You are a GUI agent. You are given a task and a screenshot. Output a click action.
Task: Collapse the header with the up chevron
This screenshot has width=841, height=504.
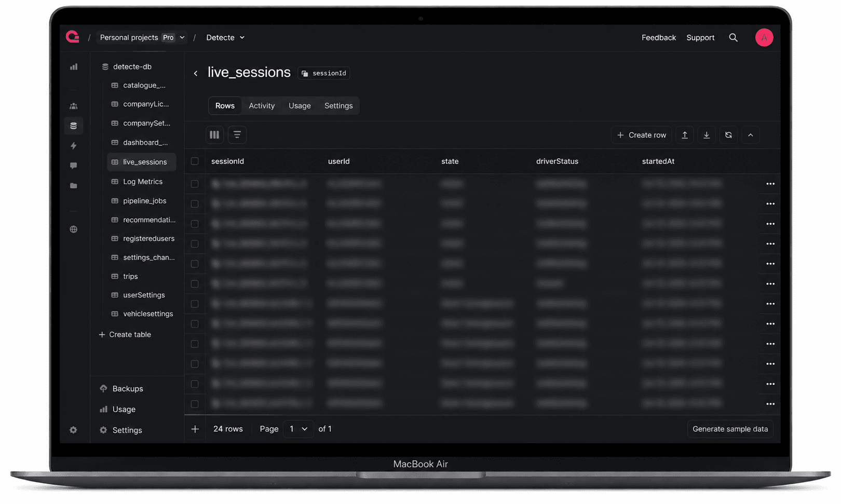coord(751,135)
